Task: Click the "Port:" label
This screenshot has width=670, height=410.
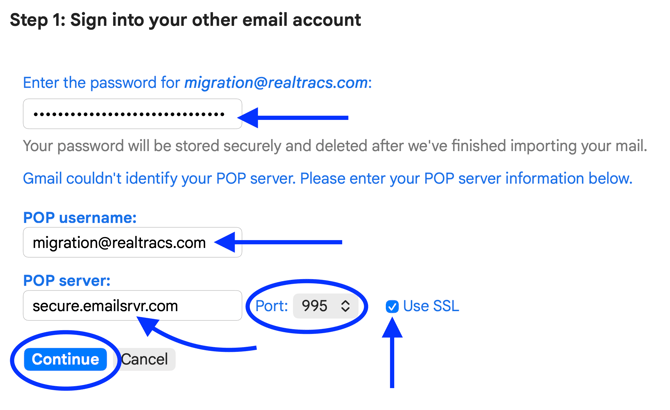Action: click(x=271, y=306)
